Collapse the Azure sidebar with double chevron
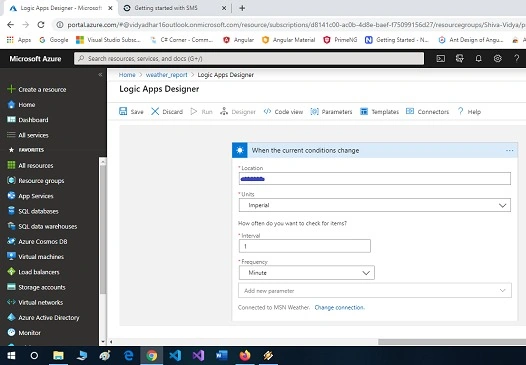 tap(100, 74)
